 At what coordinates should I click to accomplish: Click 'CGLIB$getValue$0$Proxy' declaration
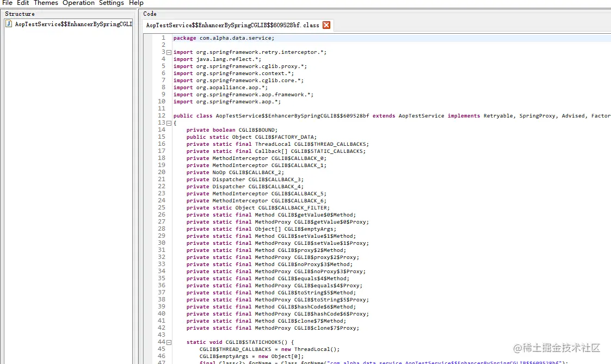pos(277,222)
